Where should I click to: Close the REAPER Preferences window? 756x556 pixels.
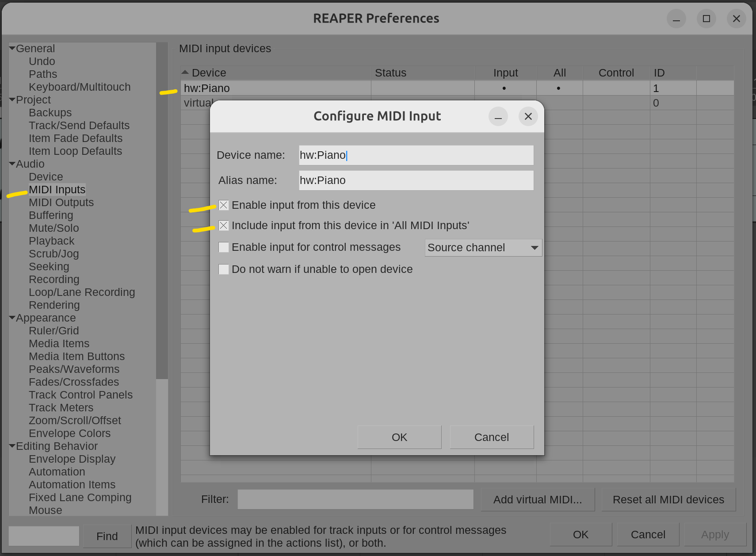pyautogui.click(x=737, y=19)
